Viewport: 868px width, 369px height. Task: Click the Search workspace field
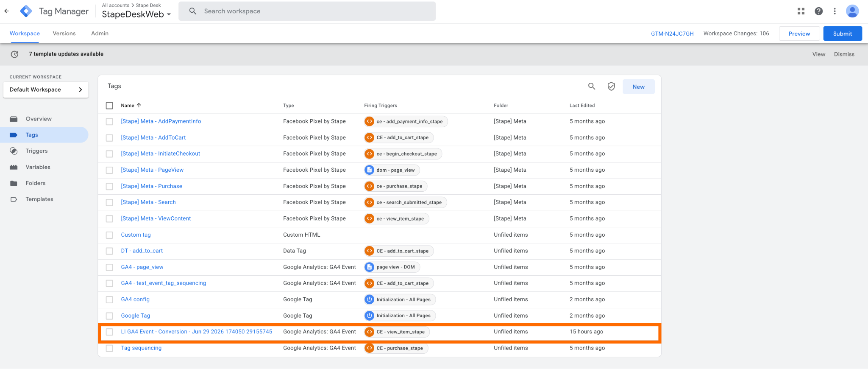307,11
